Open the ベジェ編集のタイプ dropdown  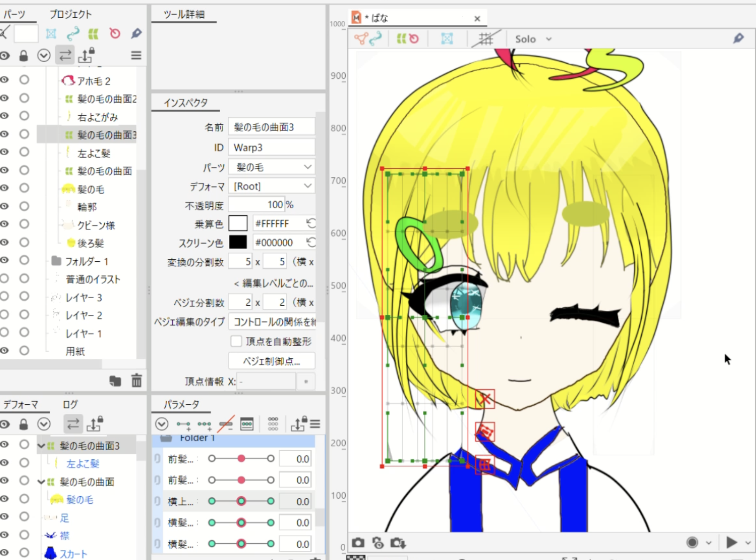[272, 322]
